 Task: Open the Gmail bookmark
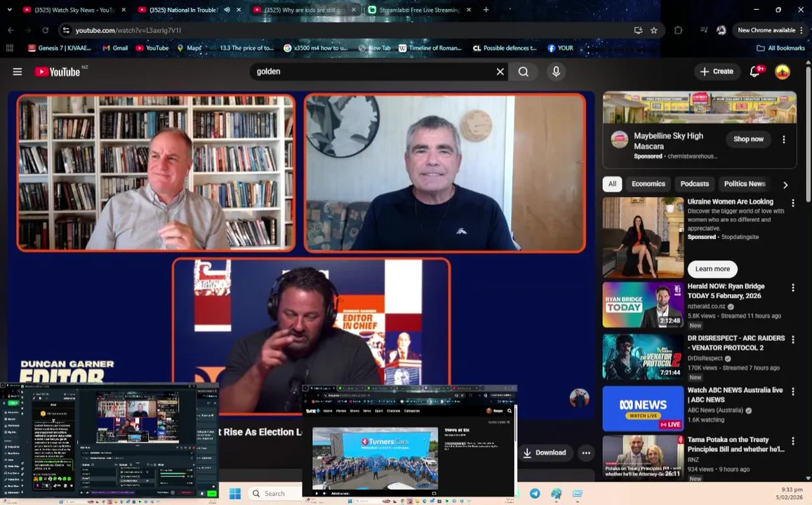coord(115,48)
